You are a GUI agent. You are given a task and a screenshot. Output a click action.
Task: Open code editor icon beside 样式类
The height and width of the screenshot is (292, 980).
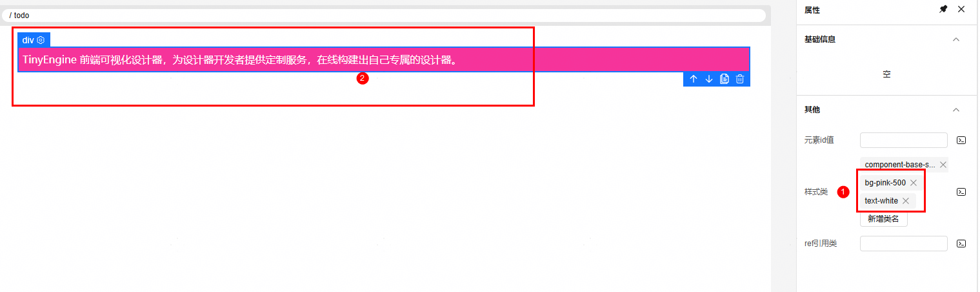pos(961,192)
